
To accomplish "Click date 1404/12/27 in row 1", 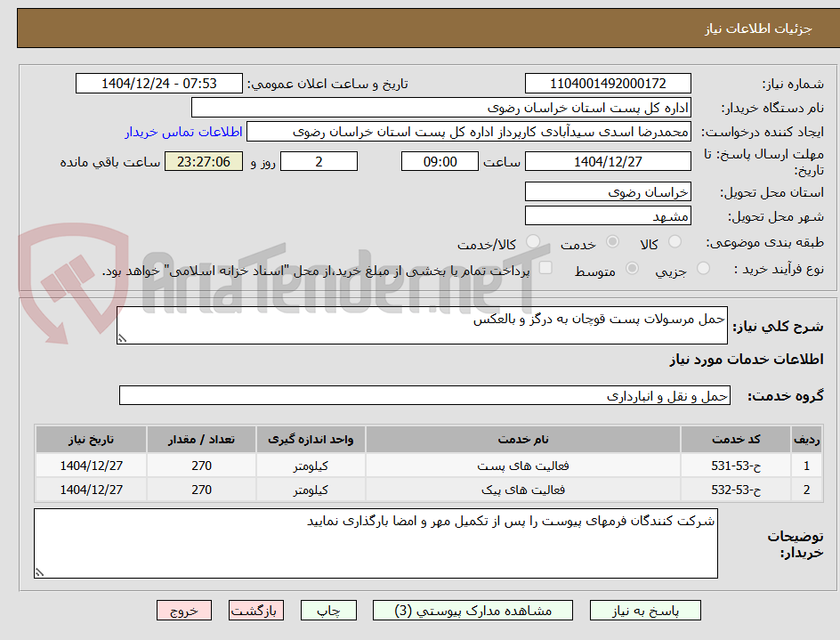I will tap(91, 466).
